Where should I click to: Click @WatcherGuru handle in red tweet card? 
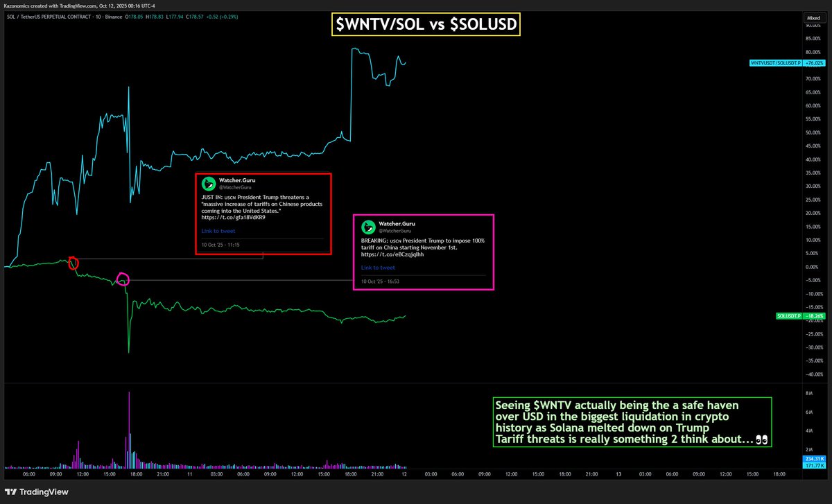[x=234, y=187]
